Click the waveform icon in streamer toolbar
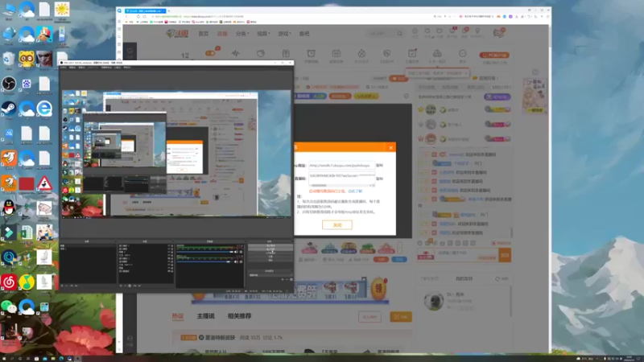The height and width of the screenshot is (362, 644). tap(235, 53)
